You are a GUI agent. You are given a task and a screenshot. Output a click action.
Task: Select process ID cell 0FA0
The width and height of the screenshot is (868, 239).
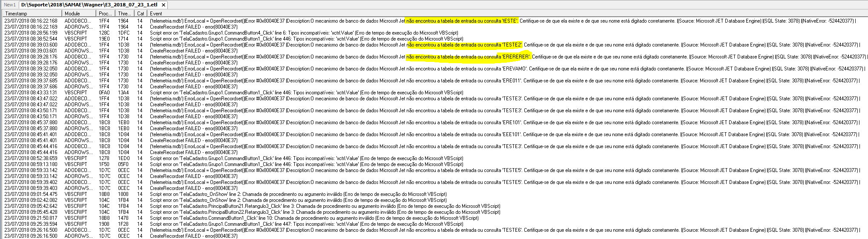pos(104,93)
